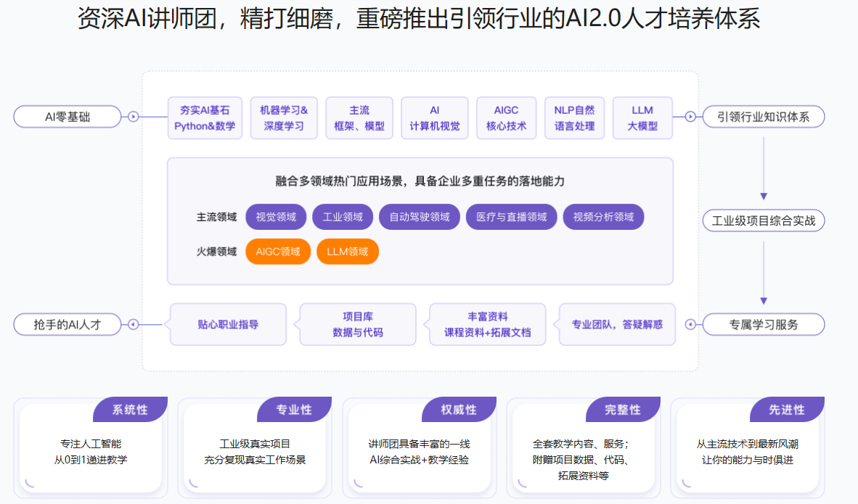Select the orange AIGC领域 tag
This screenshot has width=858, height=504.
tap(278, 252)
